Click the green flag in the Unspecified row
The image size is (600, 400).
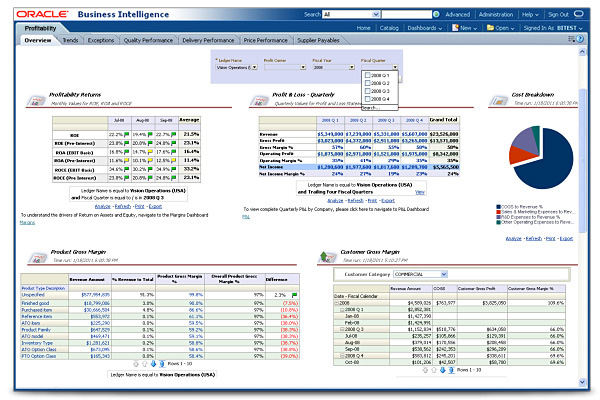[294, 295]
